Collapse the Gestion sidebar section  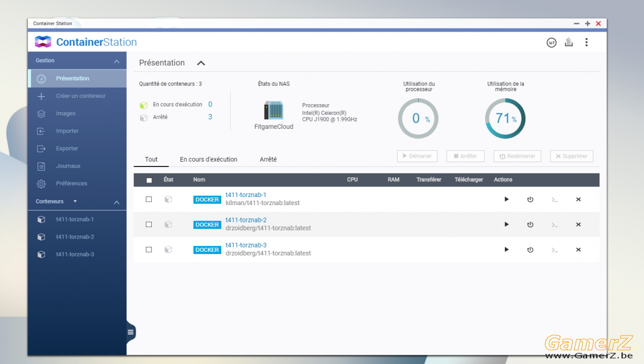tap(116, 62)
